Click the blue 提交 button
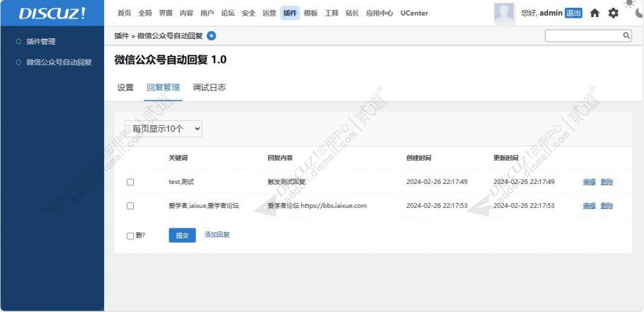The width and height of the screenshot is (644, 312). point(183,235)
